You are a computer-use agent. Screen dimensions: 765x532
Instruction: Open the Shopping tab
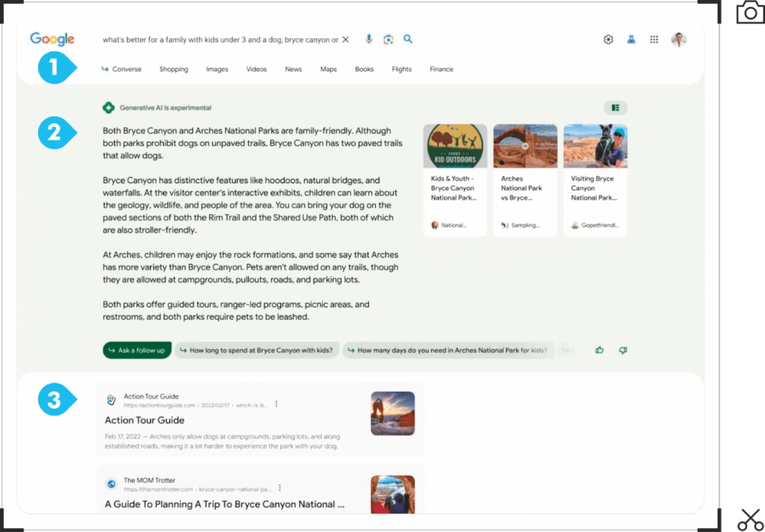tap(173, 69)
